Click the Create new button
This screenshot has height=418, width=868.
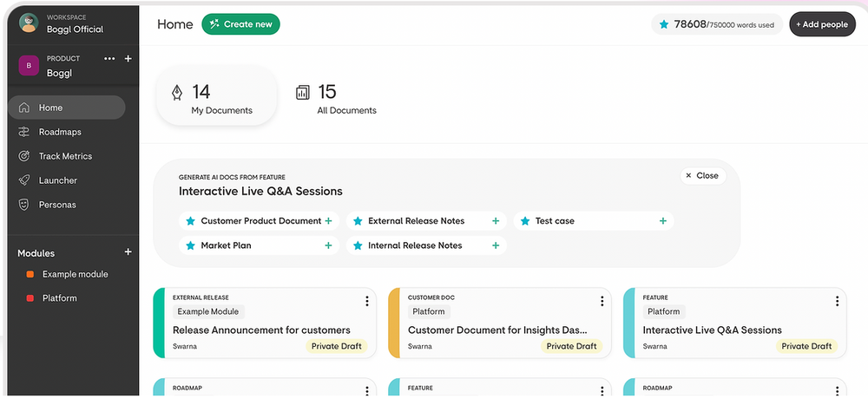(x=240, y=24)
